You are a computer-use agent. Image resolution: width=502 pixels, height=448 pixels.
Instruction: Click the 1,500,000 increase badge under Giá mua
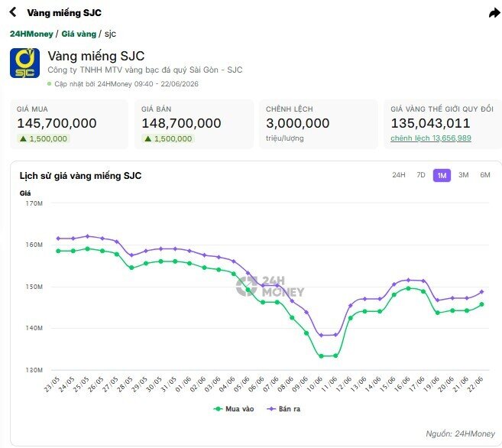click(44, 138)
